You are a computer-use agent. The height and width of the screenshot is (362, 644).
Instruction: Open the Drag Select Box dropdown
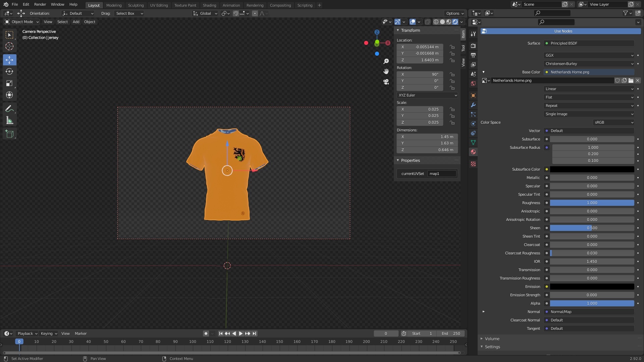tap(129, 13)
